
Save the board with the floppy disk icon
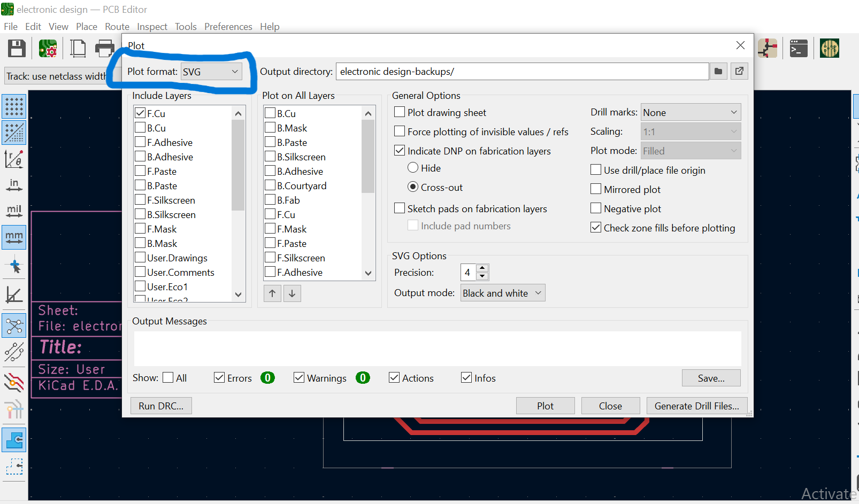(17, 49)
